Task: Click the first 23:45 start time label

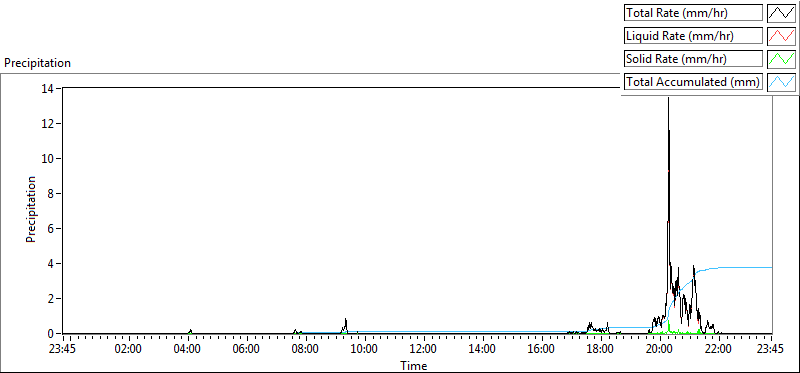Action: click(x=63, y=350)
